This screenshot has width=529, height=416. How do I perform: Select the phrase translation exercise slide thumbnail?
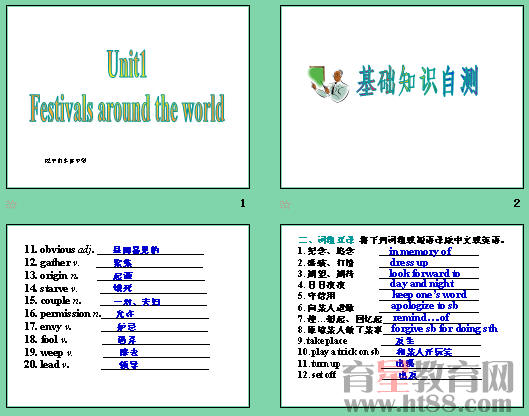point(402,316)
